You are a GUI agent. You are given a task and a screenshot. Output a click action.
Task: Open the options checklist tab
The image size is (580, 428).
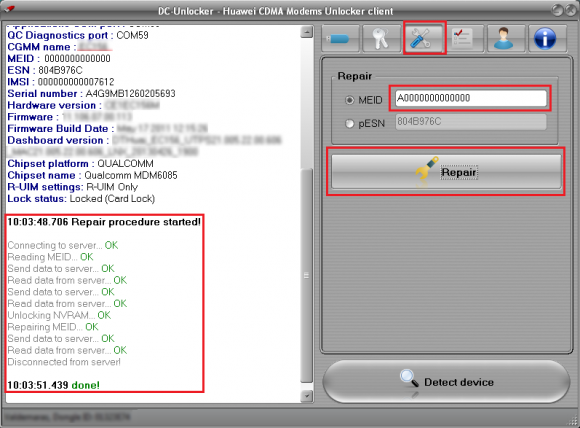465,38
